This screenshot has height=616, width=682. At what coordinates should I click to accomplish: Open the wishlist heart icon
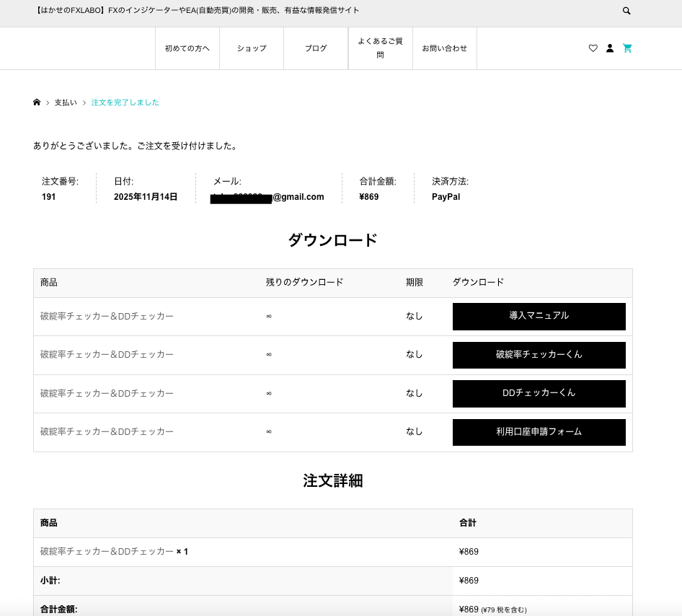coord(593,48)
